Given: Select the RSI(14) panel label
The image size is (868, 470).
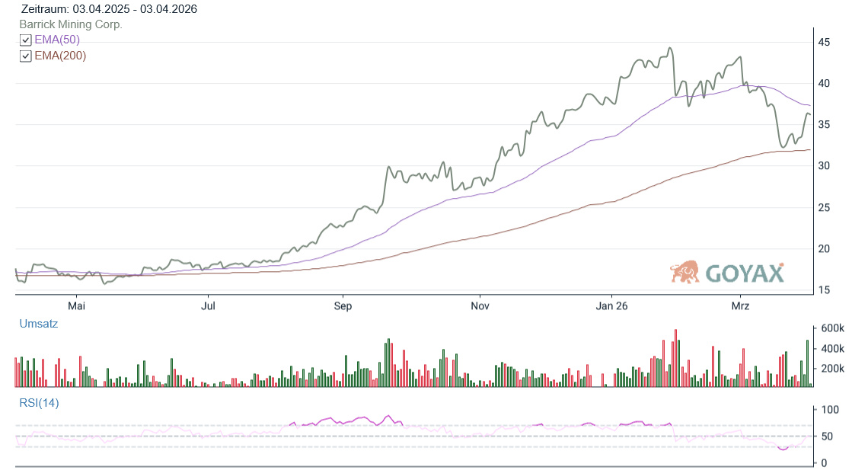Looking at the screenshot, I should (x=39, y=403).
